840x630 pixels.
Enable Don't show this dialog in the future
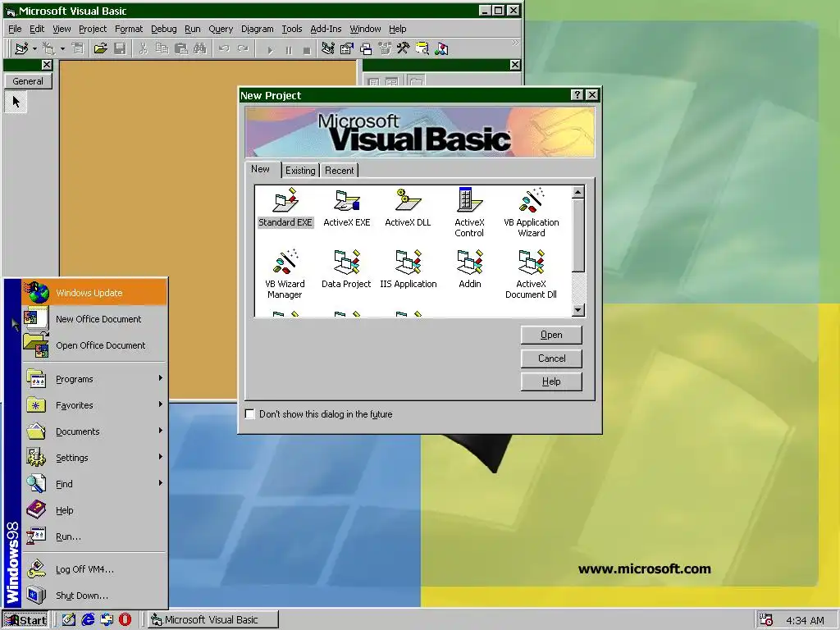(249, 414)
